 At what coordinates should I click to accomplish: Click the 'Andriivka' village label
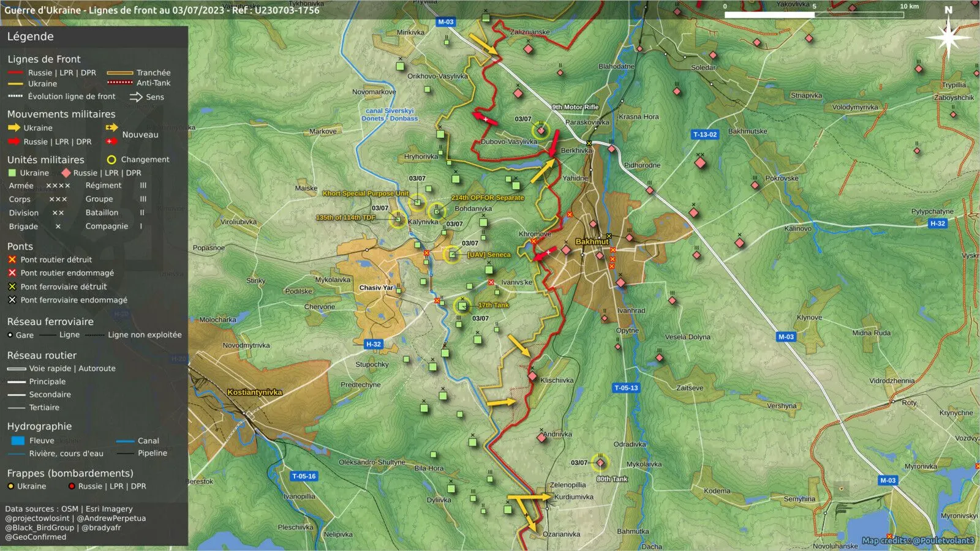coord(557,434)
